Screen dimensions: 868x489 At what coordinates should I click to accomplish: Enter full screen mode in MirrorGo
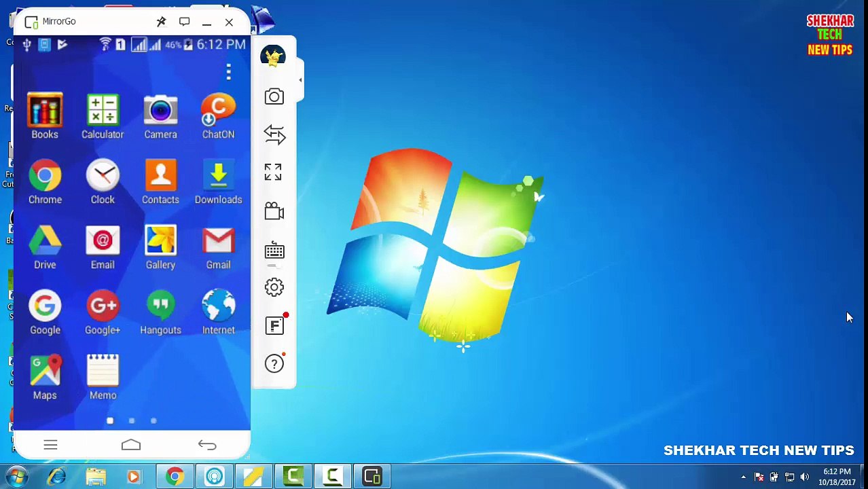pos(273,172)
